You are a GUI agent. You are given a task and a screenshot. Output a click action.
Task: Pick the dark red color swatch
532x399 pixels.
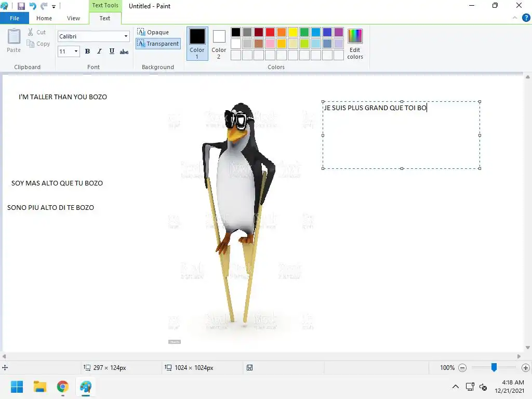click(259, 32)
